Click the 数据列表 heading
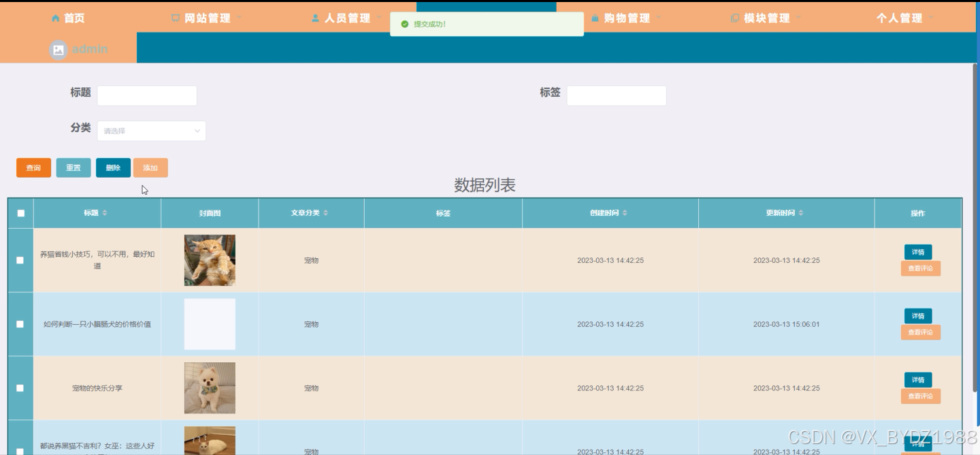 [x=485, y=185]
